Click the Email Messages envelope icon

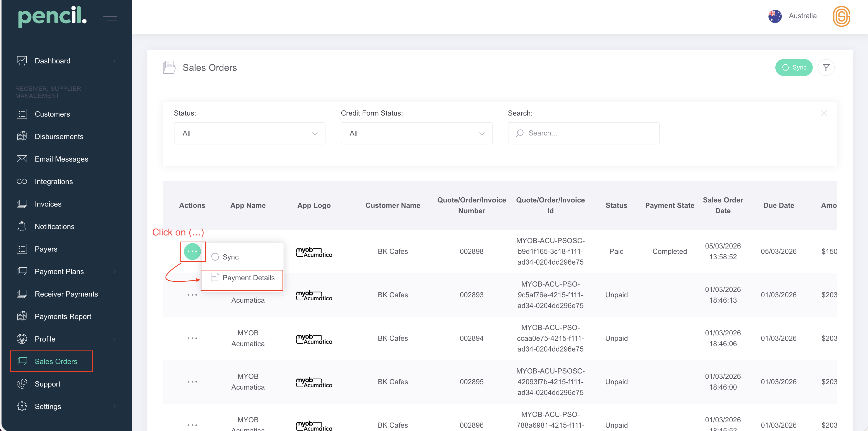[22, 159]
